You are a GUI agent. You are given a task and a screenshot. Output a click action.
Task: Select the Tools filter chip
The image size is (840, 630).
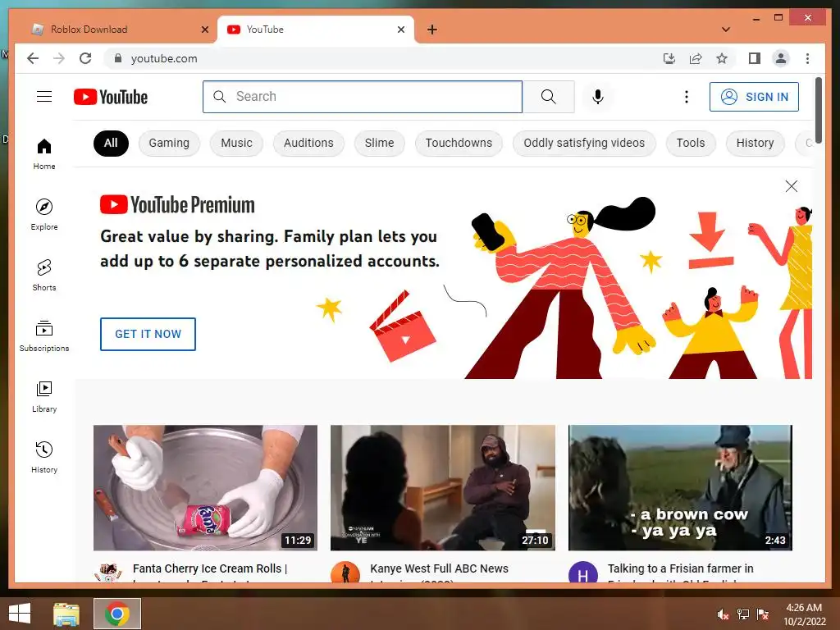point(691,143)
